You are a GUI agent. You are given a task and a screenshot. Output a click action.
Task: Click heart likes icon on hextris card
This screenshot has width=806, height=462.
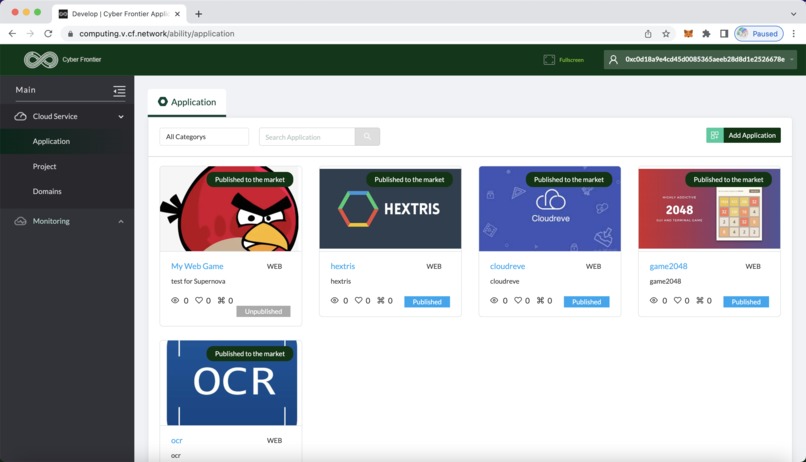[358, 300]
